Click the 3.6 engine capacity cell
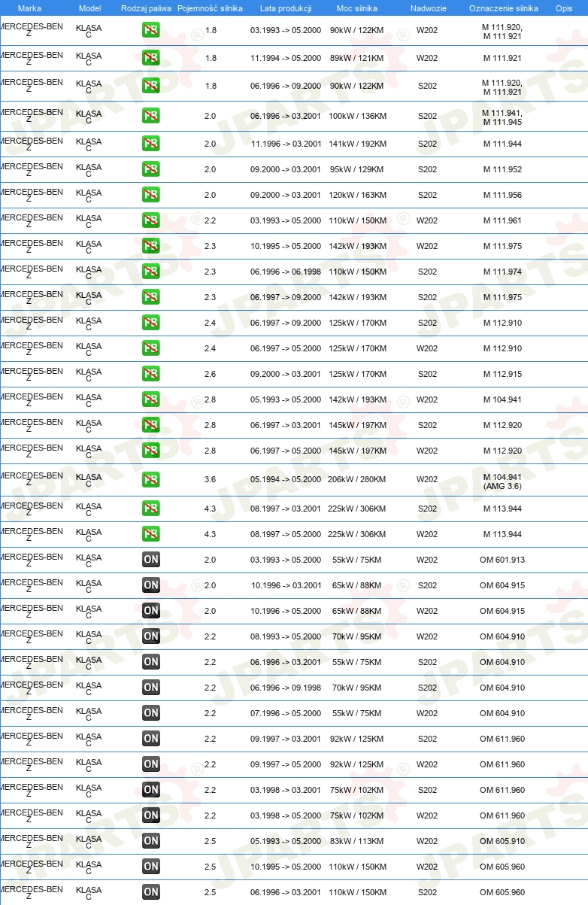 click(x=211, y=479)
